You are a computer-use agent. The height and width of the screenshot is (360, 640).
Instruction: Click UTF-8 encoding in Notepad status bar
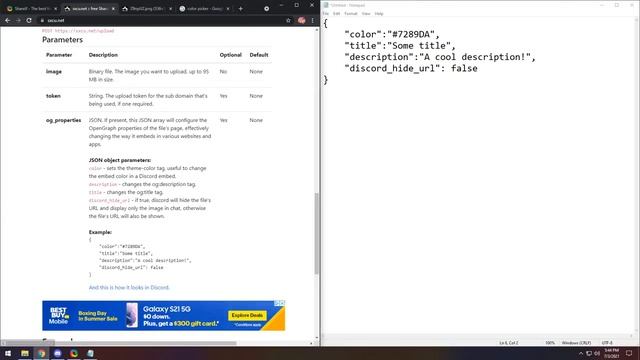coord(607,343)
